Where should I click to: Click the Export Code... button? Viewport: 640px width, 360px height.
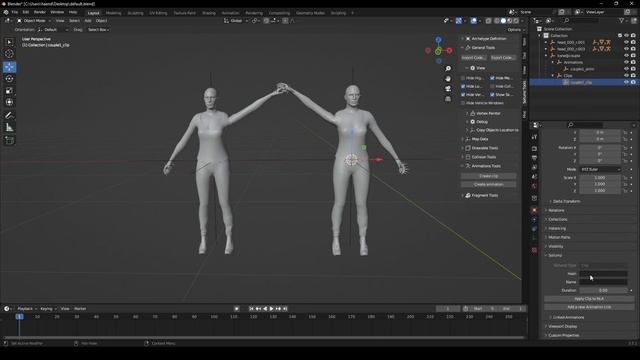click(x=503, y=58)
